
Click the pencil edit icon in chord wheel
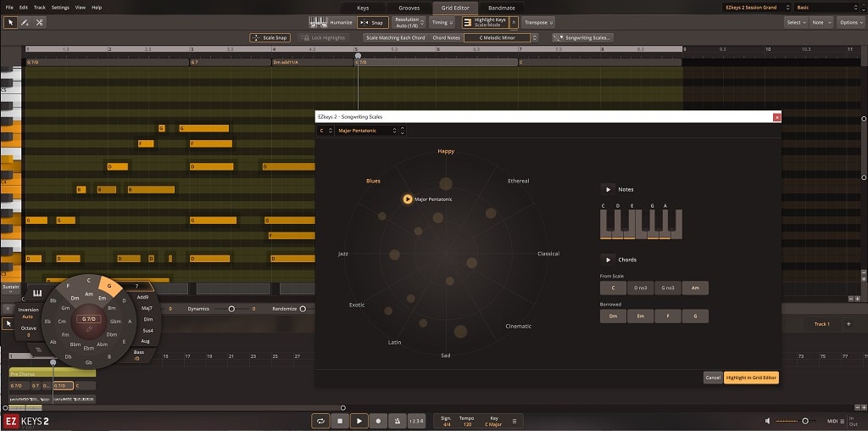(88, 329)
